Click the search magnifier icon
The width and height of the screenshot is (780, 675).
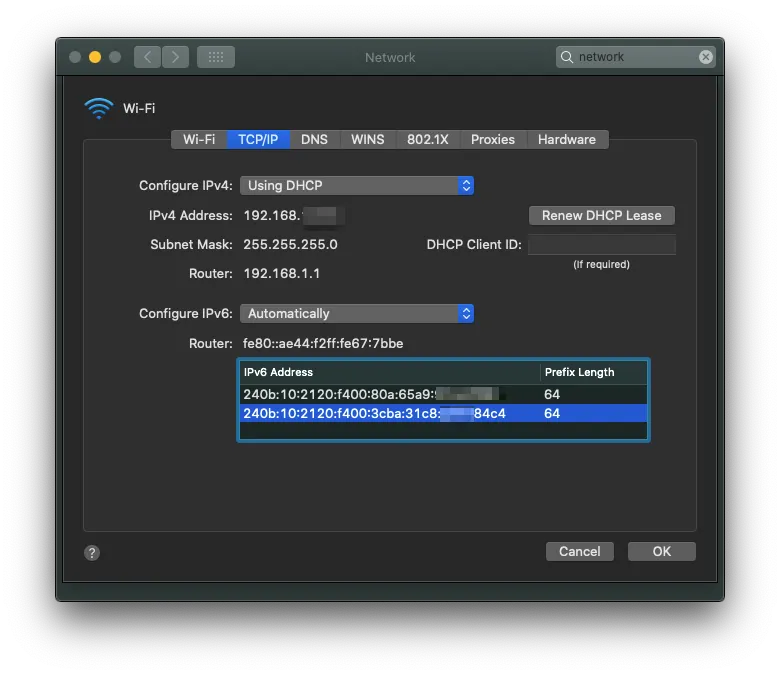click(568, 57)
